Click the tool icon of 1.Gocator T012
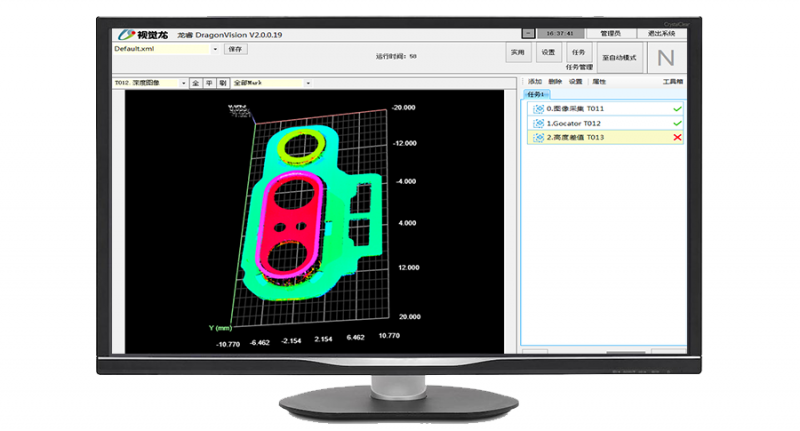The width and height of the screenshot is (800, 431). [539, 122]
